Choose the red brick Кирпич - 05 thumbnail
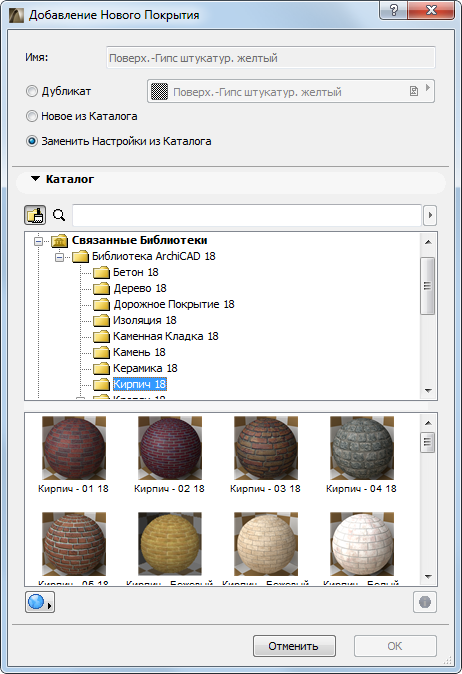 pos(73,544)
